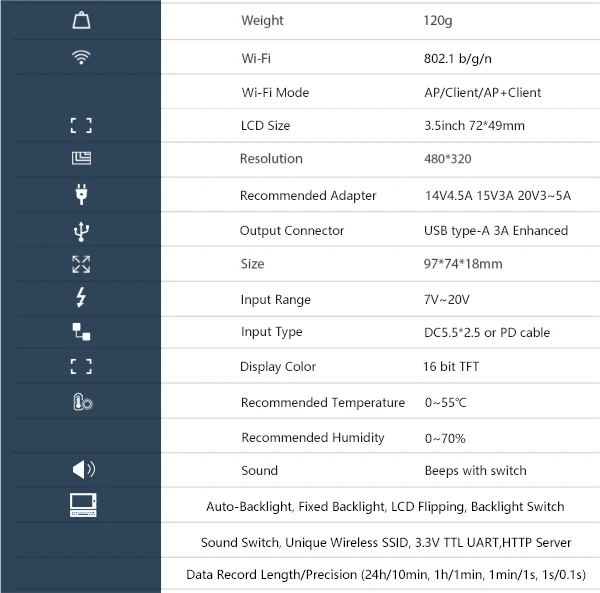
Task: Click the speaker sound icon
Action: coord(84,469)
